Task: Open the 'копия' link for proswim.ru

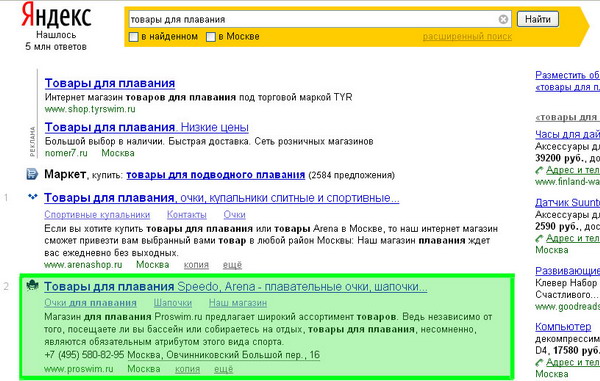Action: [x=188, y=369]
